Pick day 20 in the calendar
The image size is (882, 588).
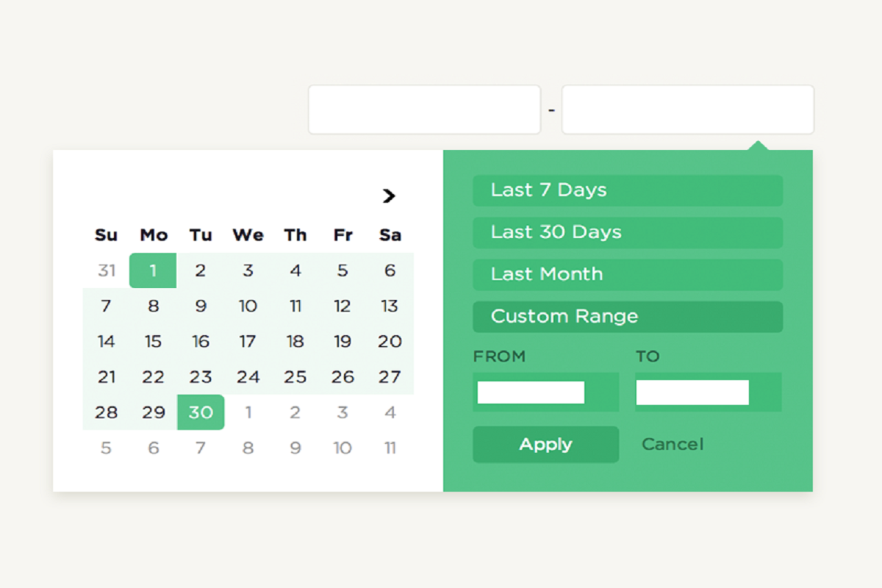pyautogui.click(x=390, y=342)
